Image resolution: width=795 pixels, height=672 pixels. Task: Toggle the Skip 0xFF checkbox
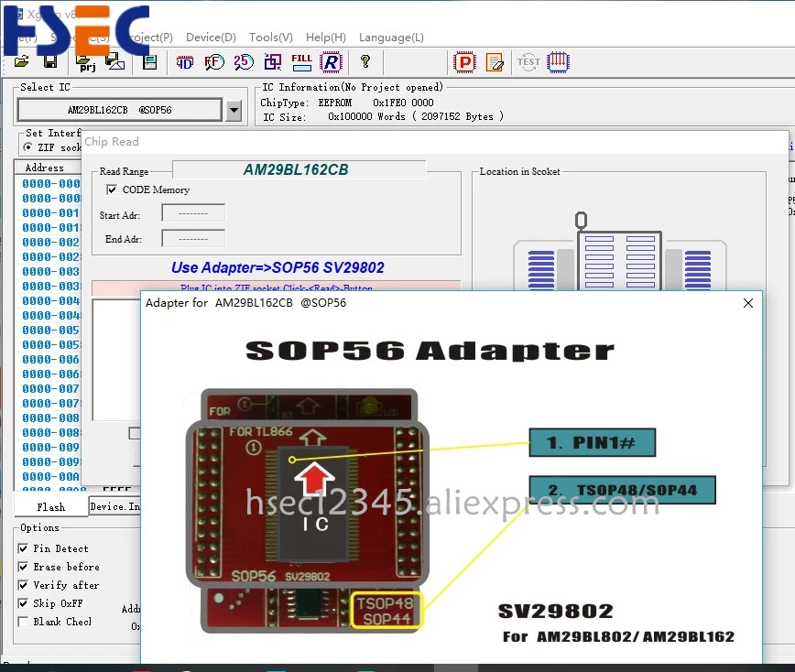[23, 603]
